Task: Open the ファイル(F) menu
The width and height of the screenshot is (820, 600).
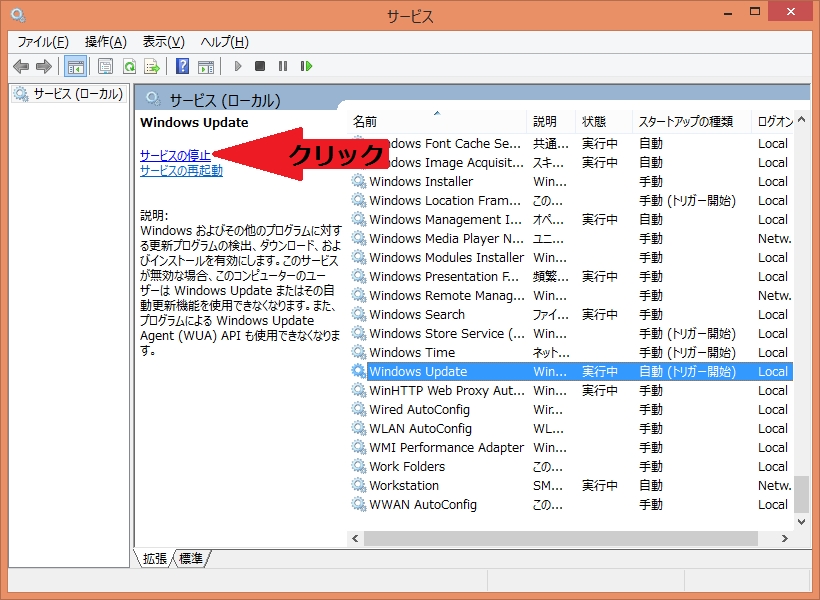Action: pyautogui.click(x=43, y=42)
